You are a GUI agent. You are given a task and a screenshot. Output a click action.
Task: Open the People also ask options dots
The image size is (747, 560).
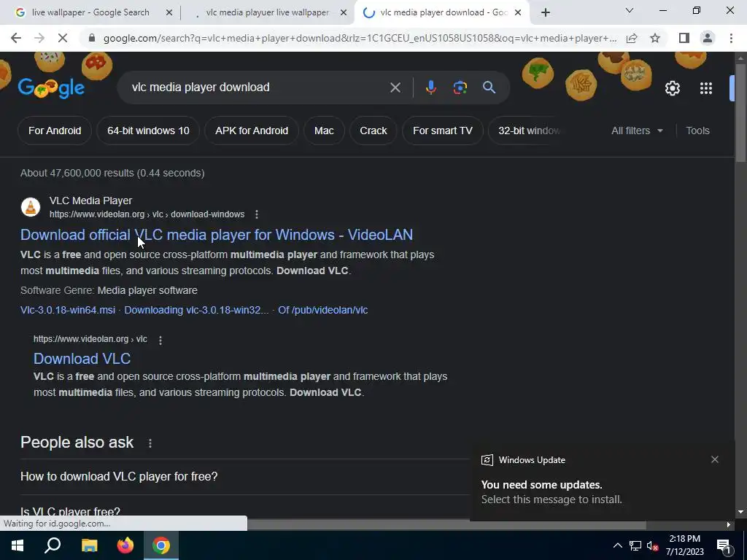[x=150, y=443]
